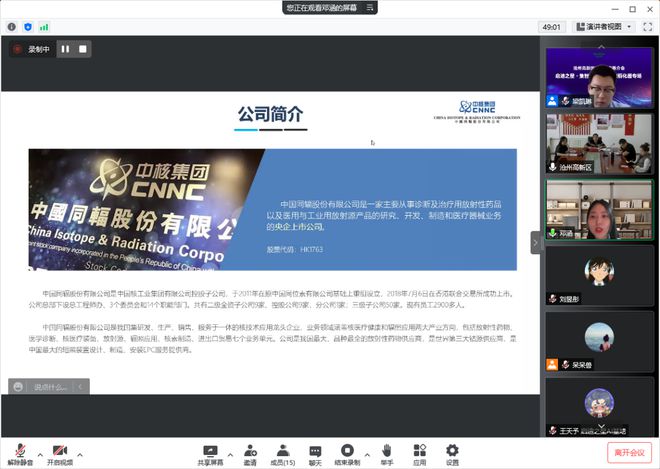
Task: Select 呆呆兽's avatar tile
Action: pyautogui.click(x=599, y=341)
